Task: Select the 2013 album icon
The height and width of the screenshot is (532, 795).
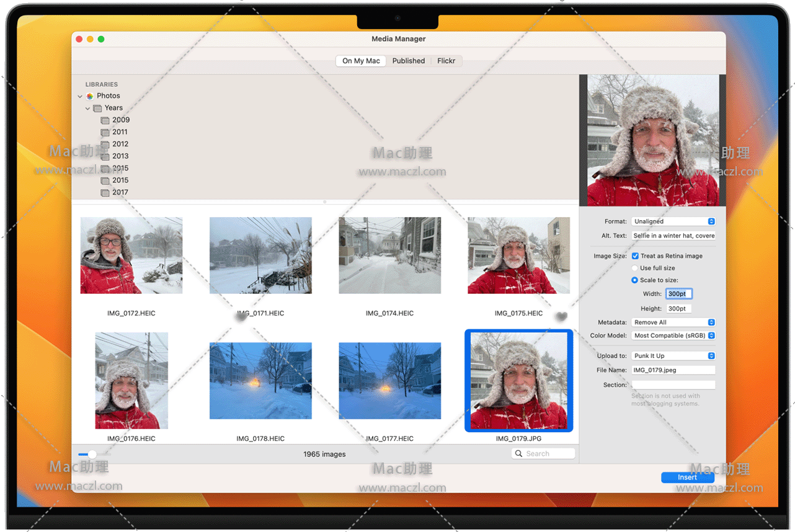Action: click(x=105, y=156)
